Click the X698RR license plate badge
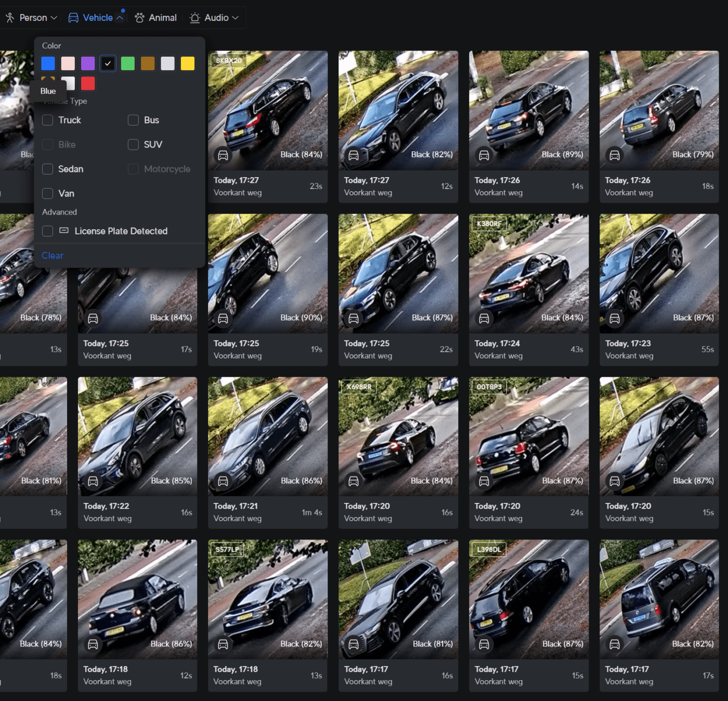728x701 pixels. coord(359,387)
